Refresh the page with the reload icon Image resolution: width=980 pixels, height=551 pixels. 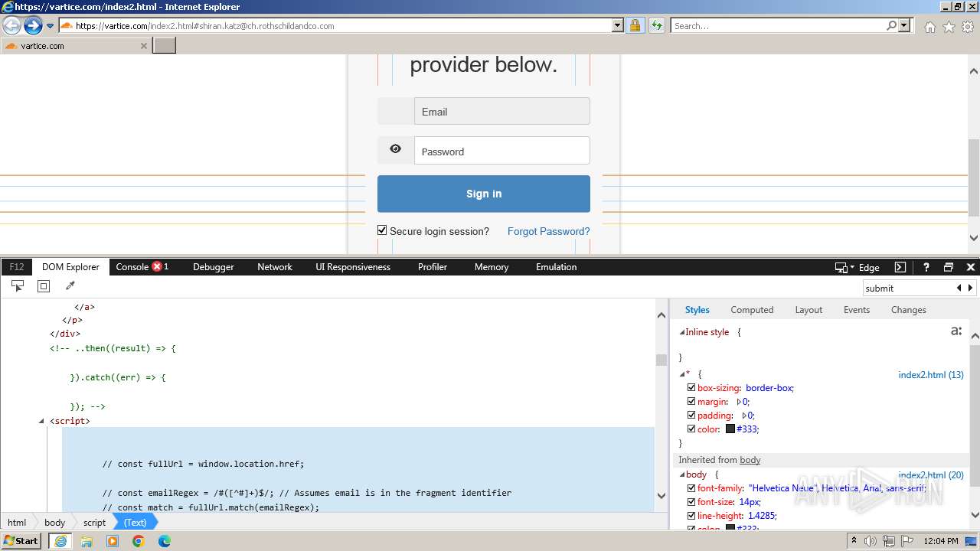coord(657,25)
